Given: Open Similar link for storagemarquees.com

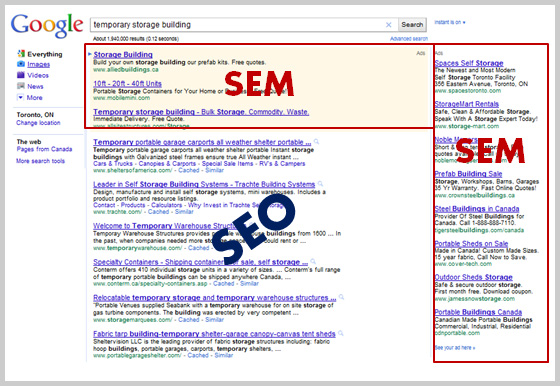Looking at the screenshot, I should tap(214, 320).
